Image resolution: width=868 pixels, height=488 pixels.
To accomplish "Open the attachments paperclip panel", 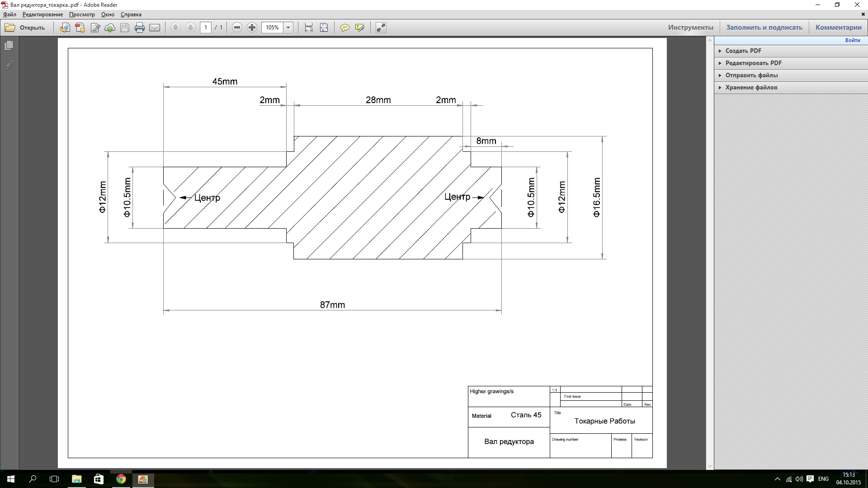I will [x=9, y=65].
